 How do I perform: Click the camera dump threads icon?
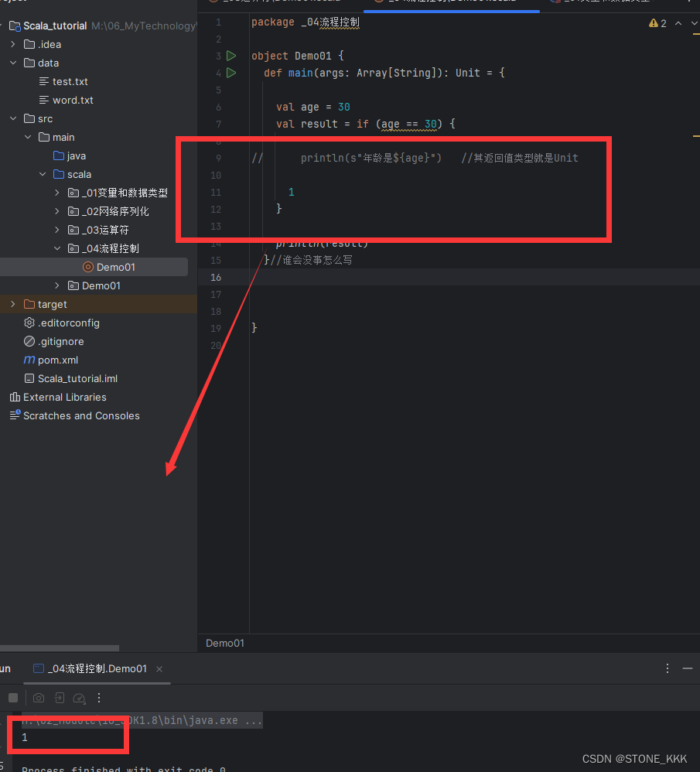tap(39, 698)
